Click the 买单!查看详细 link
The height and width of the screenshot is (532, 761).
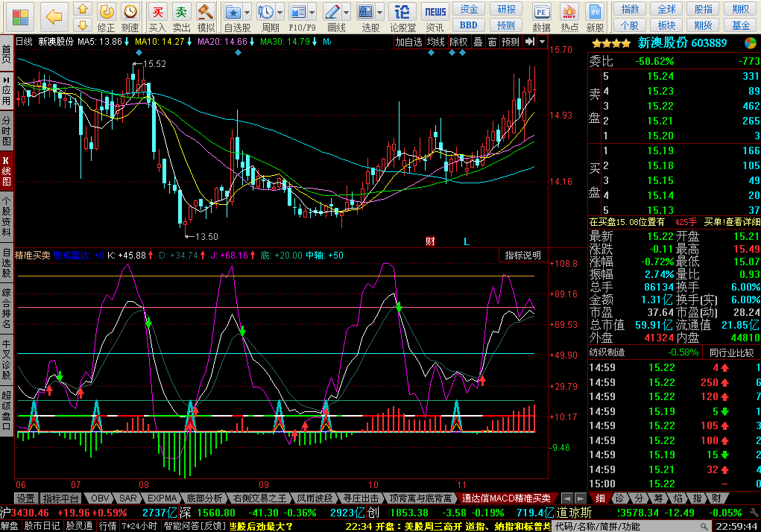tap(732, 221)
